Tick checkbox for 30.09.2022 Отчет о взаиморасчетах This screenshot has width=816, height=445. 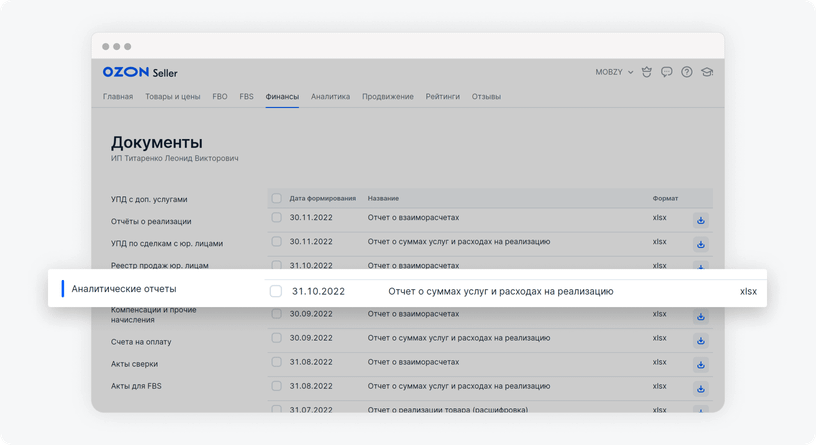coord(276,314)
